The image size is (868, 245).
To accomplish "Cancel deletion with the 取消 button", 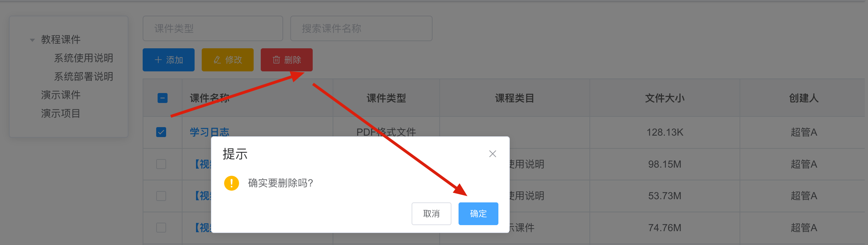I will click(x=431, y=214).
